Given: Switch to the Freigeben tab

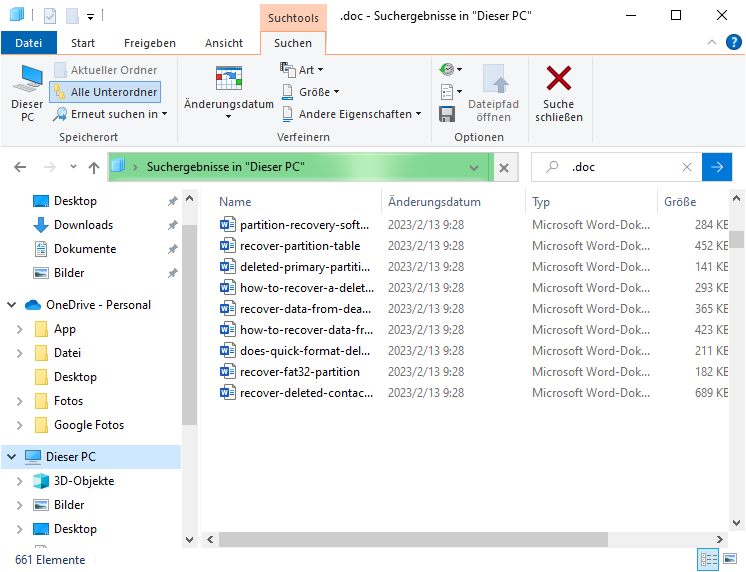Looking at the screenshot, I should tap(150, 43).
